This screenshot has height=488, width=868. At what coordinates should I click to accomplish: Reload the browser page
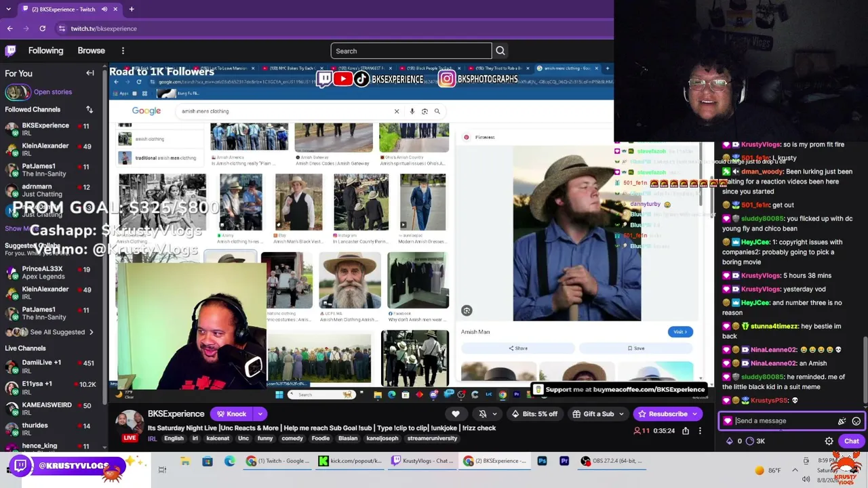[x=42, y=28]
